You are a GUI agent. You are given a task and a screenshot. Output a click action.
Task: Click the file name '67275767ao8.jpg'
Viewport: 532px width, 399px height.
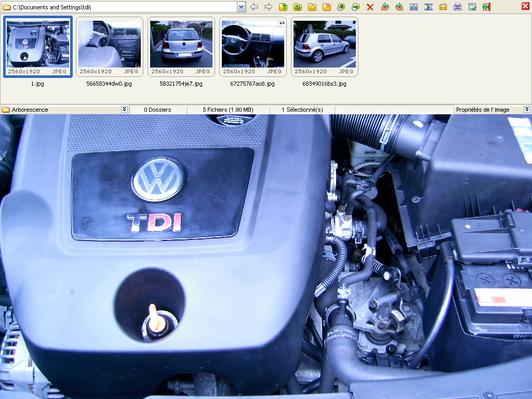coord(252,84)
